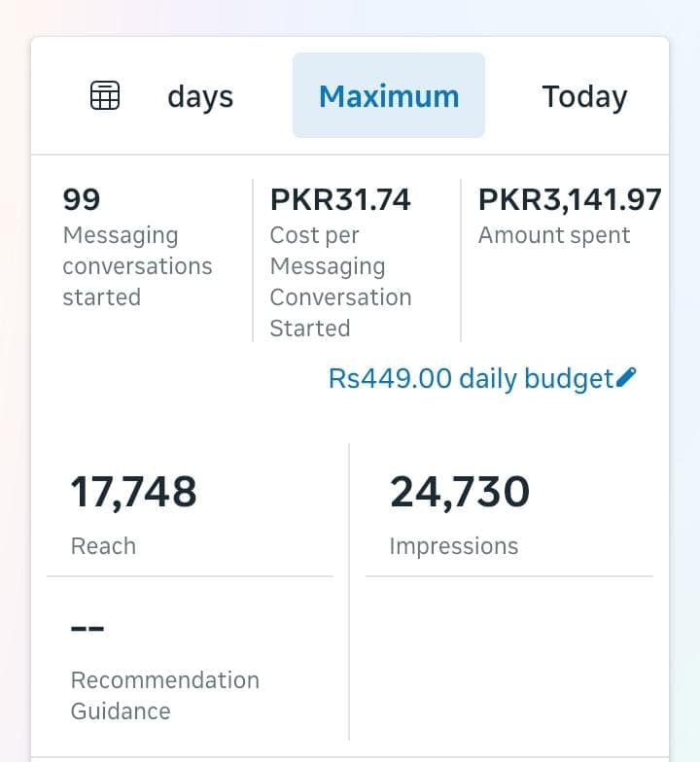
Task: Select the Reach metric label
Action: pos(103,546)
